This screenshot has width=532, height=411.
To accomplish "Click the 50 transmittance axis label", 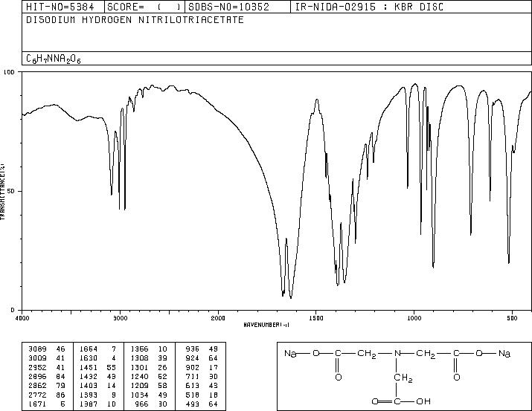I will [10, 191].
